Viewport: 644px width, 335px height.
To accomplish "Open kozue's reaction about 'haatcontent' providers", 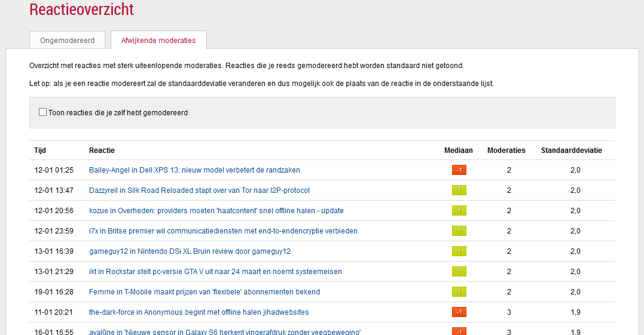I will point(216,211).
